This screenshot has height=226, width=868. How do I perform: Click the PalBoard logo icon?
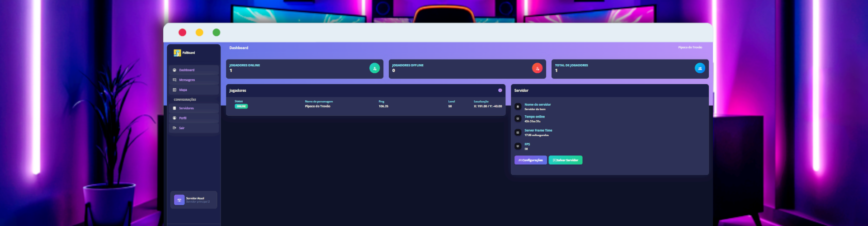tap(177, 53)
